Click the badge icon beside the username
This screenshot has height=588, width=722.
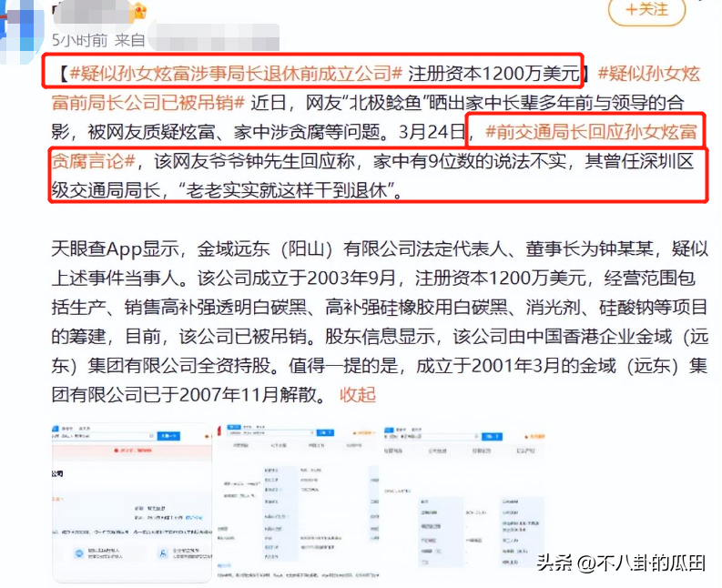tap(138, 12)
